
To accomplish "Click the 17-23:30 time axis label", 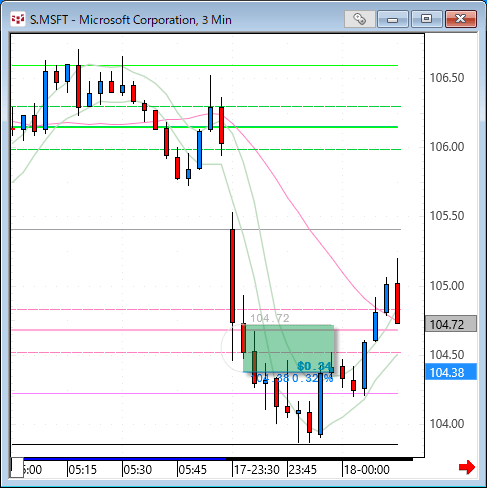I will (x=256, y=470).
